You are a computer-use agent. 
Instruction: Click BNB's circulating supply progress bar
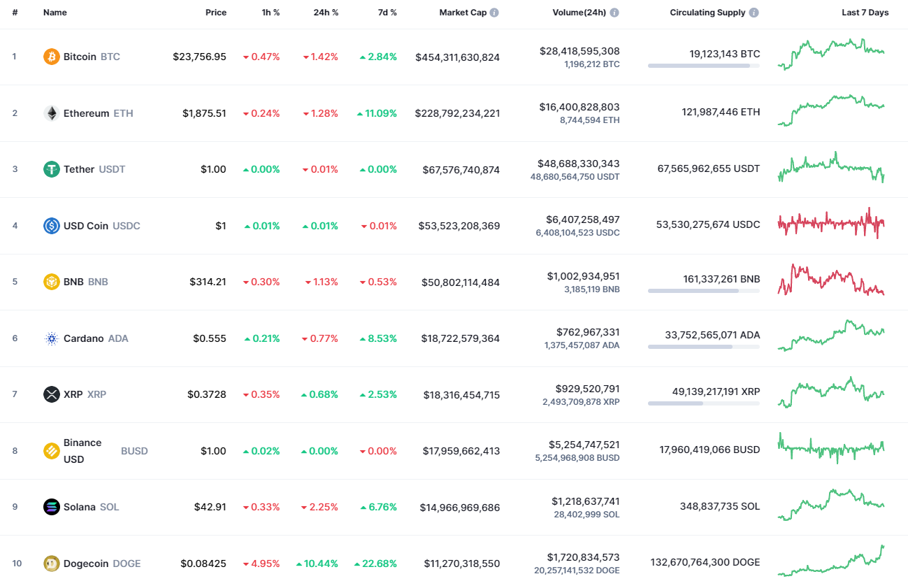coord(704,290)
